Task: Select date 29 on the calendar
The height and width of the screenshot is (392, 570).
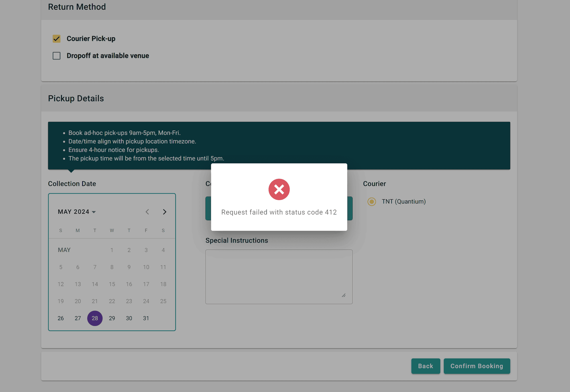Action: (112, 318)
